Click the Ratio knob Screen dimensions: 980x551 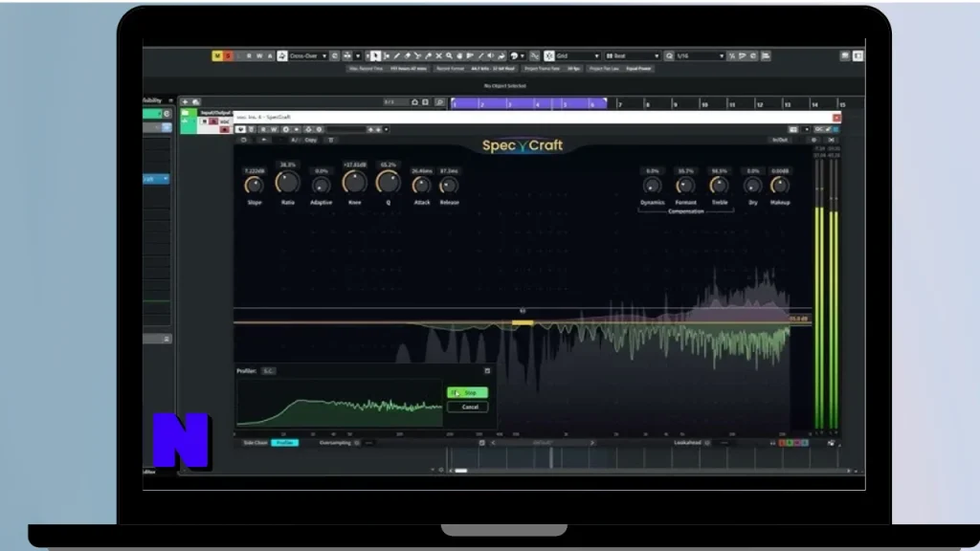(x=287, y=183)
